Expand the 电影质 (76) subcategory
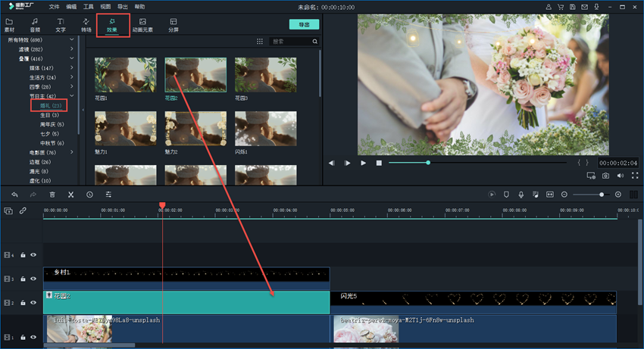 [x=72, y=152]
